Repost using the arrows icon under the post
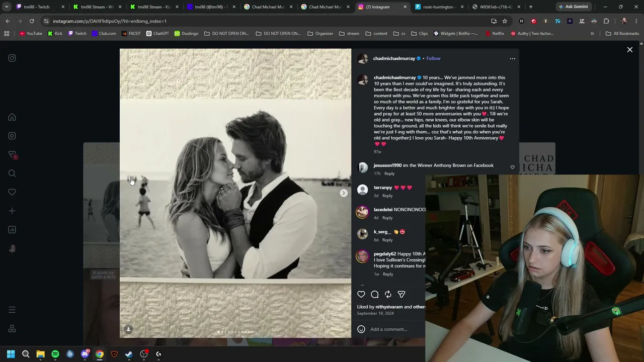The image size is (644, 362). [388, 294]
